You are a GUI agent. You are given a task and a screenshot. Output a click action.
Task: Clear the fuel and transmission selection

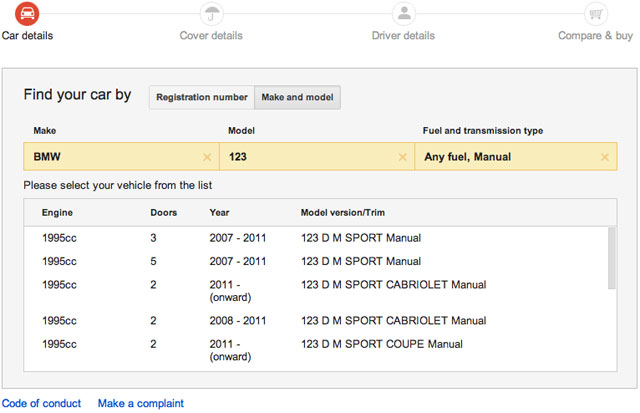(604, 157)
